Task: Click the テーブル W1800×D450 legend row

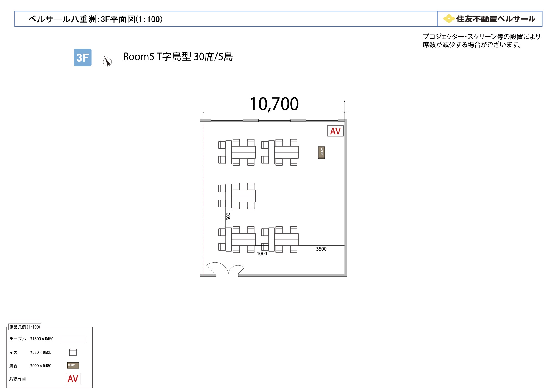Action: (x=47, y=339)
